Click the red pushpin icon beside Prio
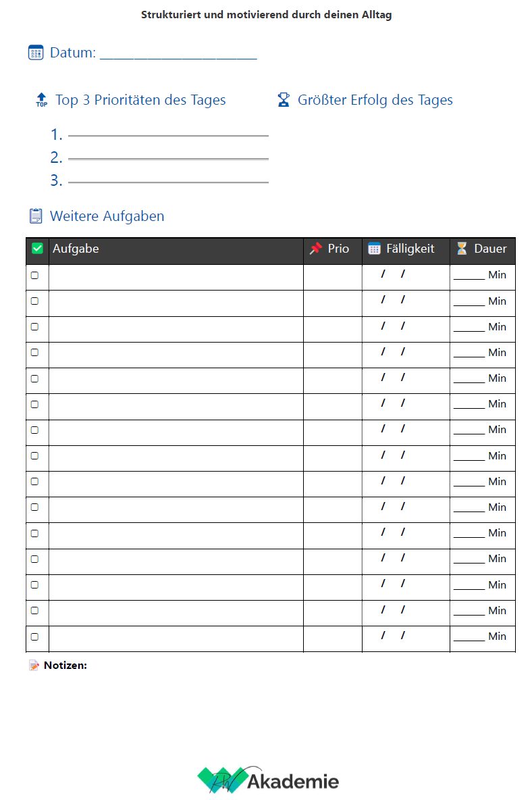 [316, 249]
